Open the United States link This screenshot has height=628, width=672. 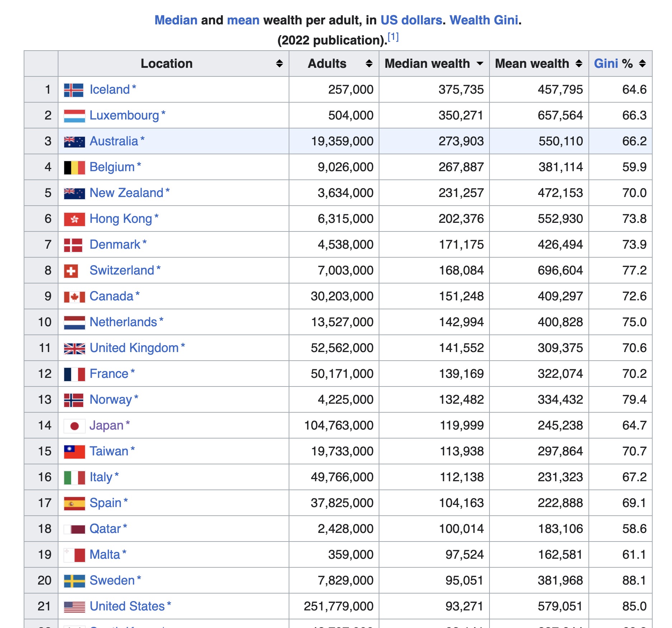point(127,606)
